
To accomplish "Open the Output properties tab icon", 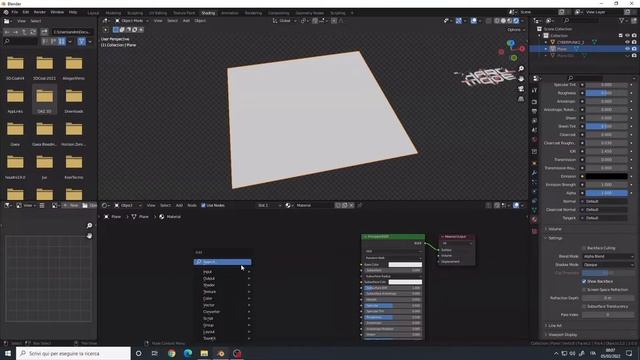I will tap(534, 111).
